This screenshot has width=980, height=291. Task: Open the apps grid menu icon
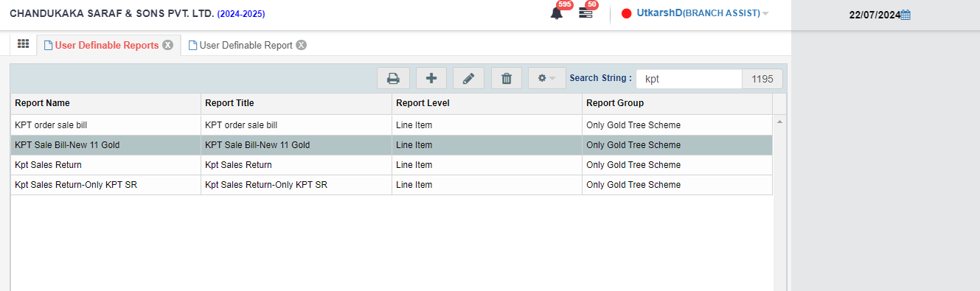(23, 44)
